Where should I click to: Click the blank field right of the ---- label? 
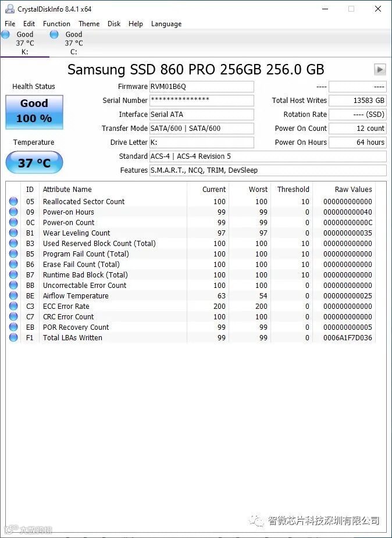click(357, 87)
